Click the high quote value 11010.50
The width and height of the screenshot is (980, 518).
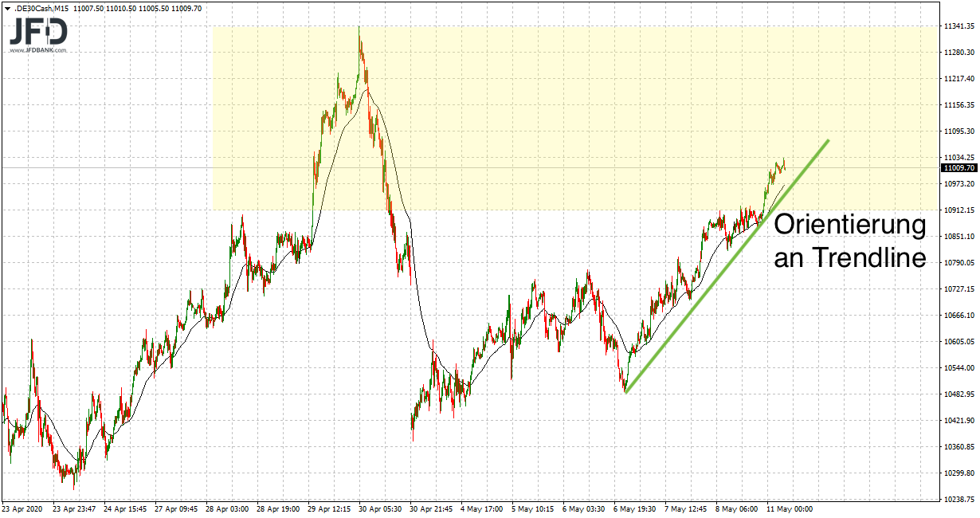120,6
